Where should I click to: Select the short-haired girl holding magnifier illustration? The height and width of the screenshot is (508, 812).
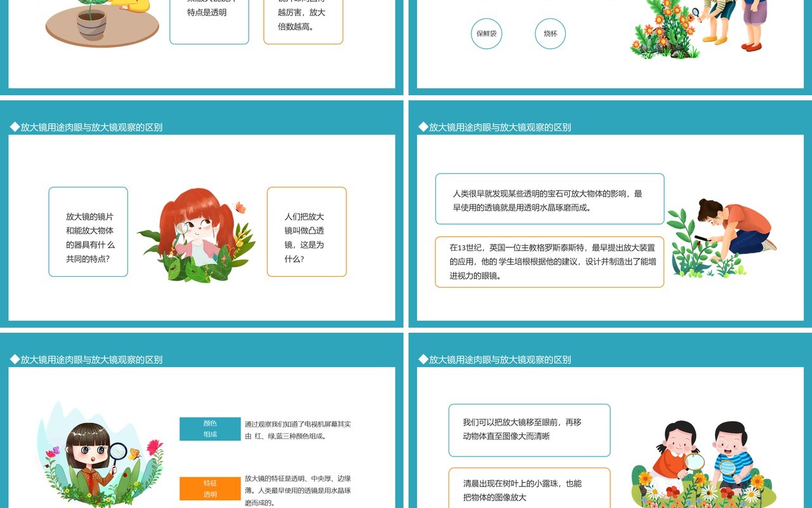pos(100,454)
